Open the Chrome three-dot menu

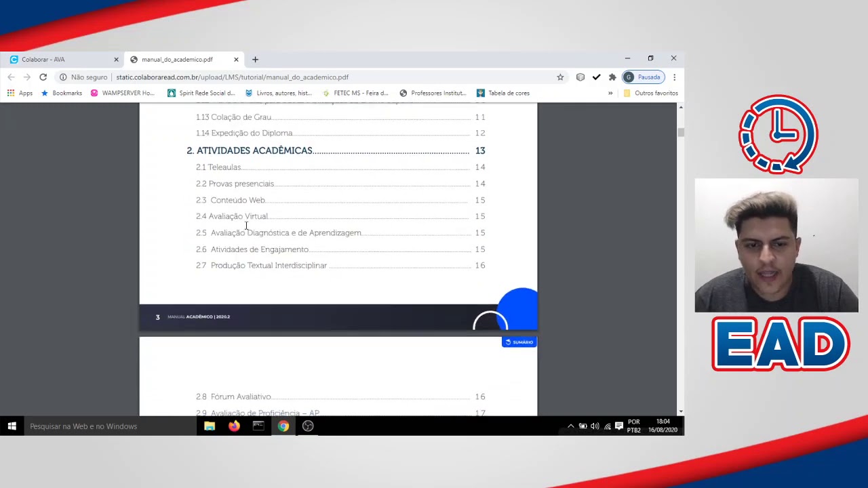(674, 77)
